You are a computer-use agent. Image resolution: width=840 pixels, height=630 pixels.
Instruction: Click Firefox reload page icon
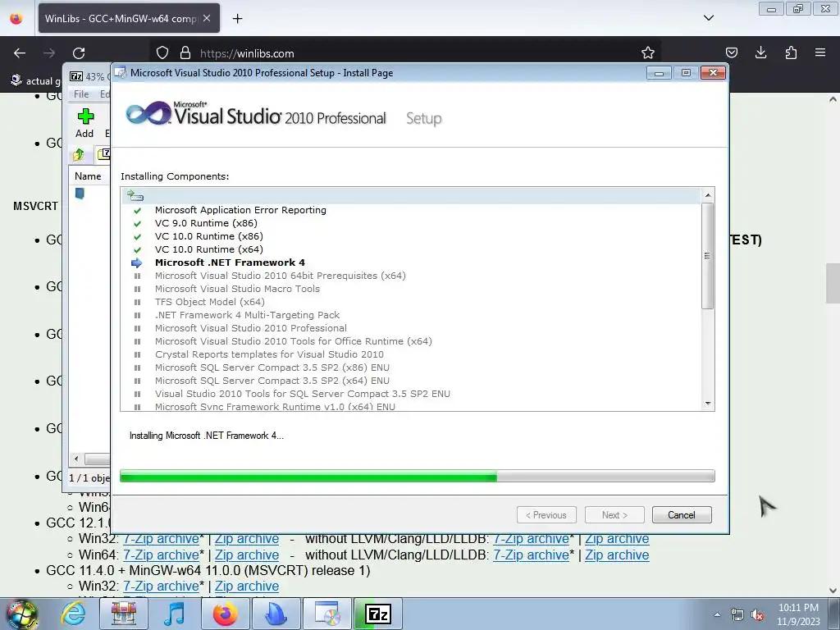tap(79, 53)
